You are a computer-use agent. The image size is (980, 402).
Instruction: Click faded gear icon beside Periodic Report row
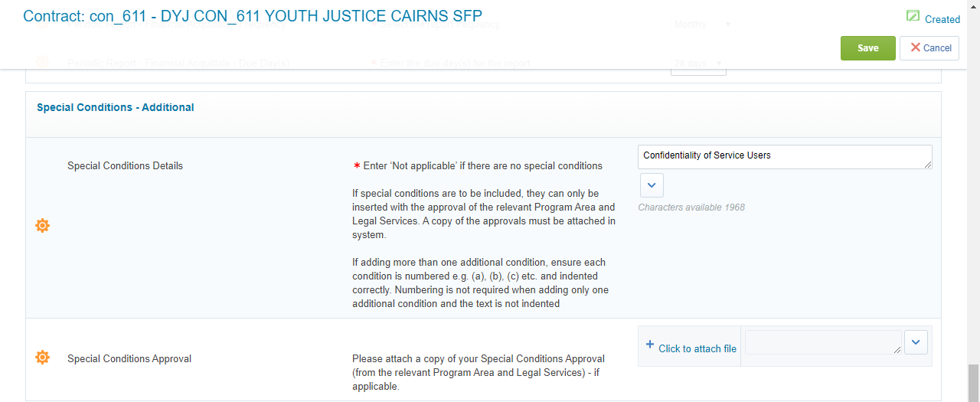43,61
